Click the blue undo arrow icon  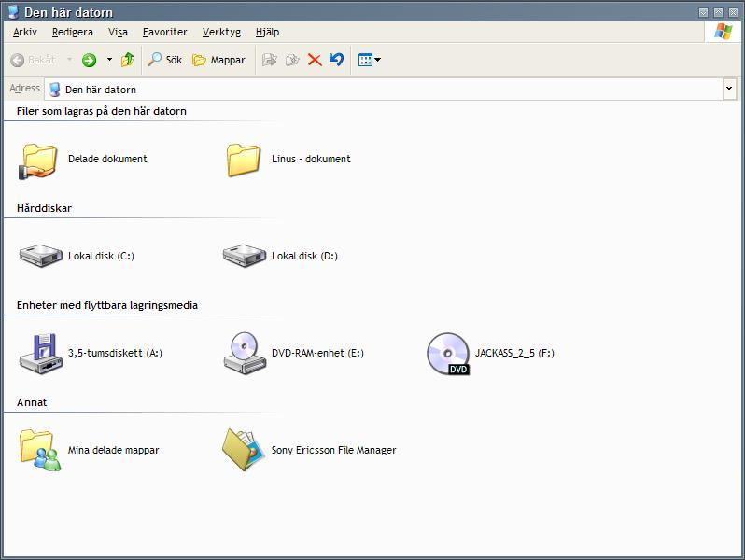click(336, 60)
